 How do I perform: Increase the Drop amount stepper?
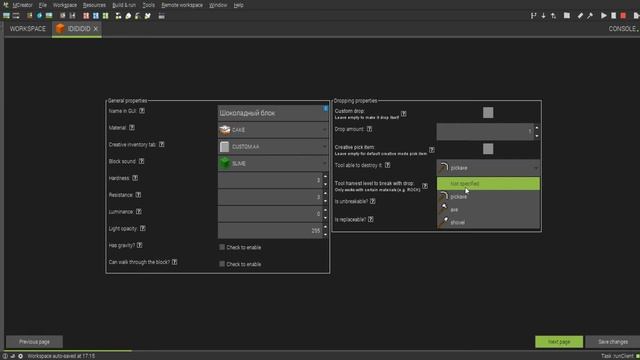tap(537, 128)
